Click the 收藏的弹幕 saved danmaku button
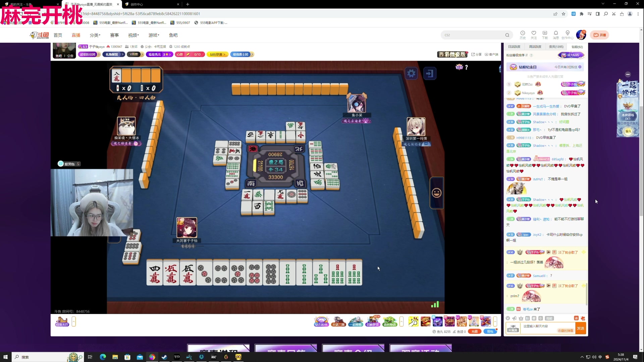 [566, 330]
